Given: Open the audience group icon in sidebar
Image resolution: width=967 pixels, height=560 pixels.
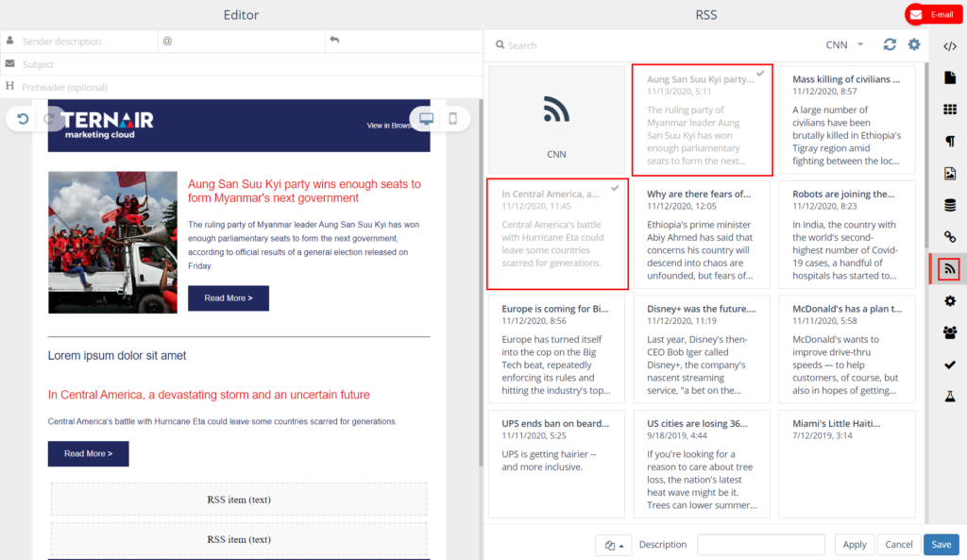Looking at the screenshot, I should click(x=950, y=332).
